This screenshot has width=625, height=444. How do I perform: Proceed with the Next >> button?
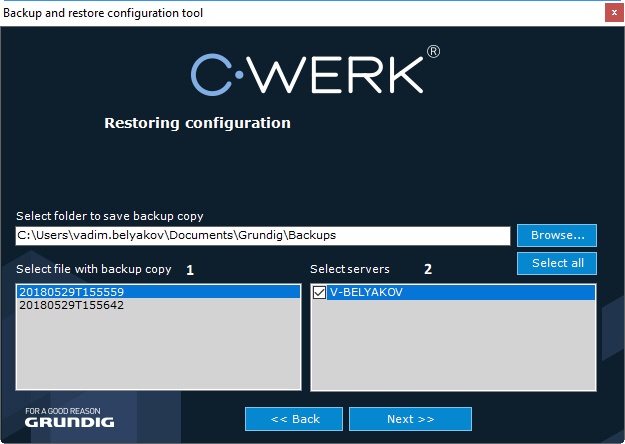(410, 419)
